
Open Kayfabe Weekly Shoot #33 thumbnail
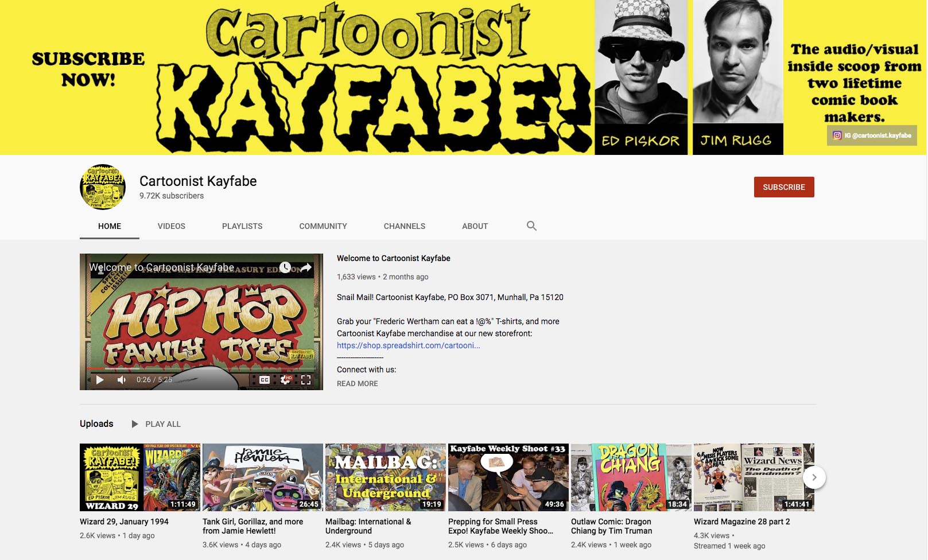[508, 477]
